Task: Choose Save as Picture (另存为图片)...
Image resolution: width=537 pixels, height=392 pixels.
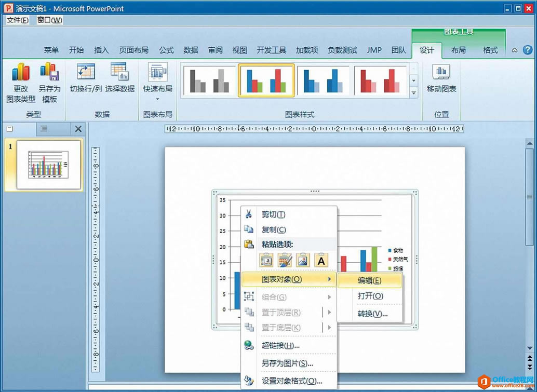Action: pyautogui.click(x=289, y=363)
